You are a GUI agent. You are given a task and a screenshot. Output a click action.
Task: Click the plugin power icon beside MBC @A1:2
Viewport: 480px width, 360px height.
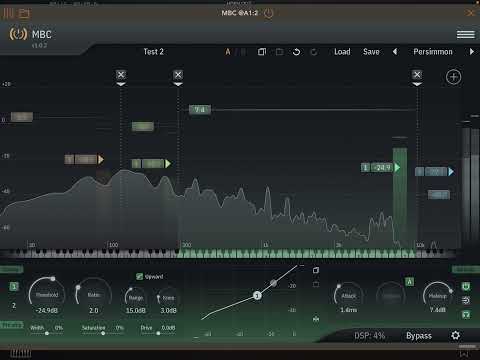point(268,13)
